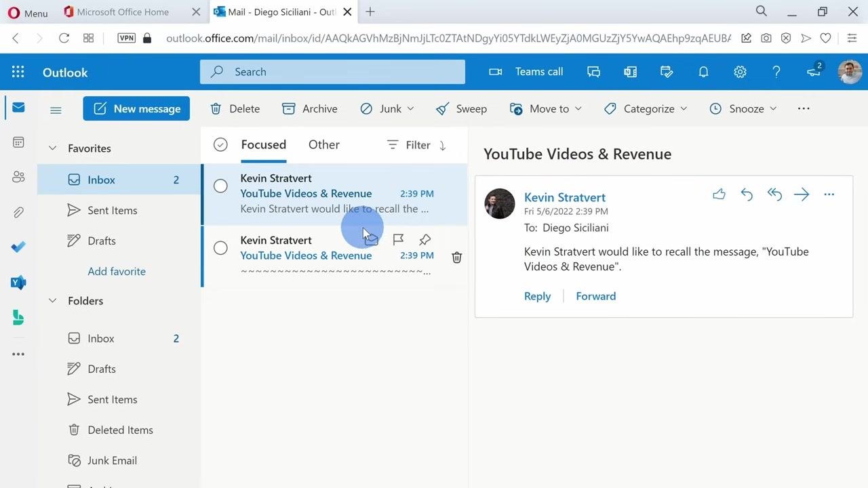Open the To Do checkmark icon
This screenshot has width=868, height=488.
(18, 247)
